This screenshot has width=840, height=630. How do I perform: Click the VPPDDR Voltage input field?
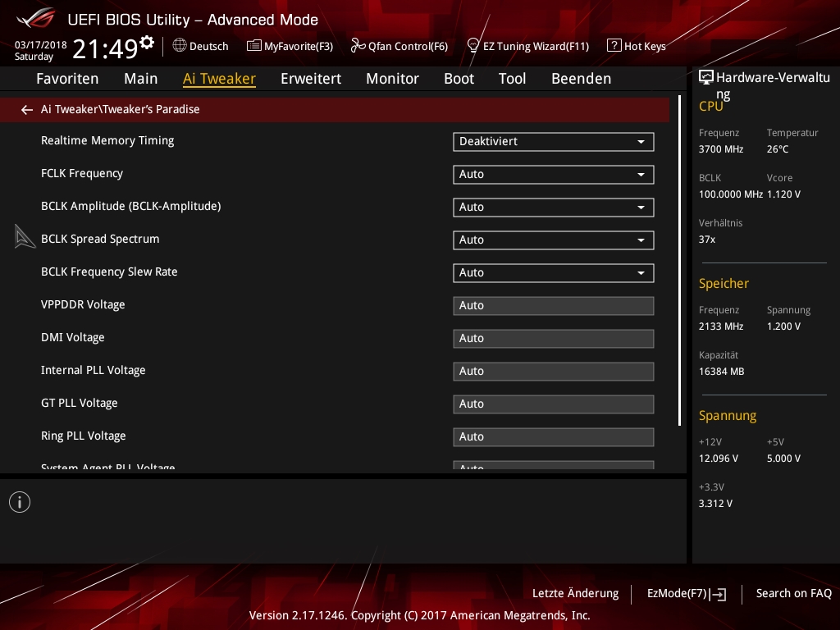tap(554, 305)
